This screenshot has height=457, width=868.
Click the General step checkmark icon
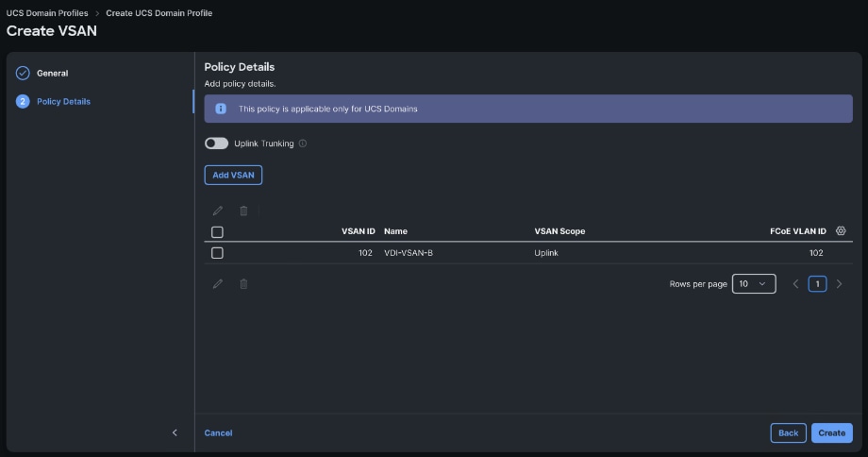click(23, 73)
